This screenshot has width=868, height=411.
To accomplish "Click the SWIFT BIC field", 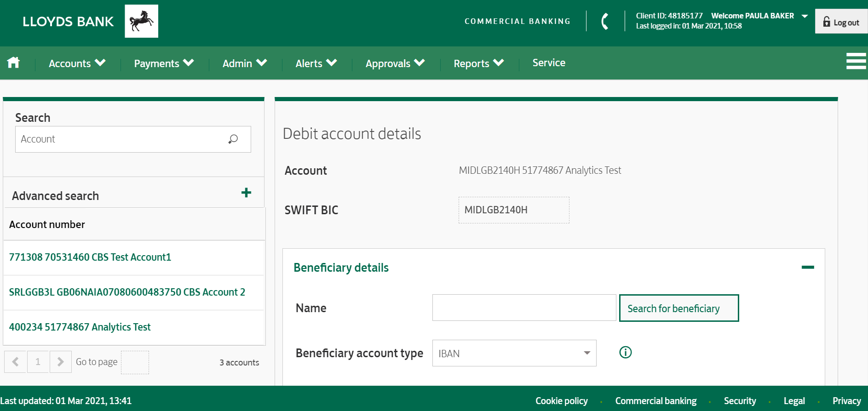I will coord(514,210).
